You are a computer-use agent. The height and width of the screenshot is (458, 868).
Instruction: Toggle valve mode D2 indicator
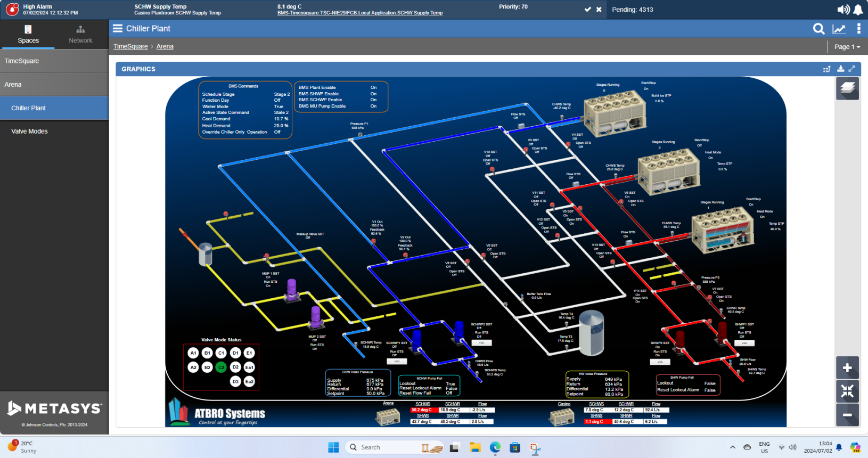click(x=235, y=367)
